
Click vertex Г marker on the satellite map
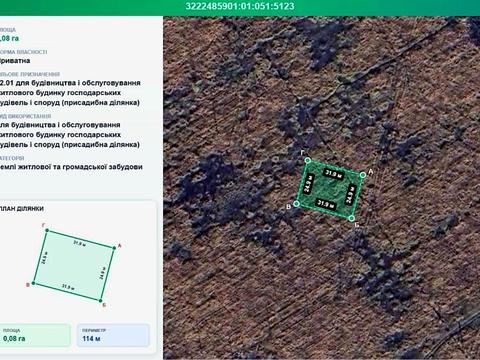(308, 161)
